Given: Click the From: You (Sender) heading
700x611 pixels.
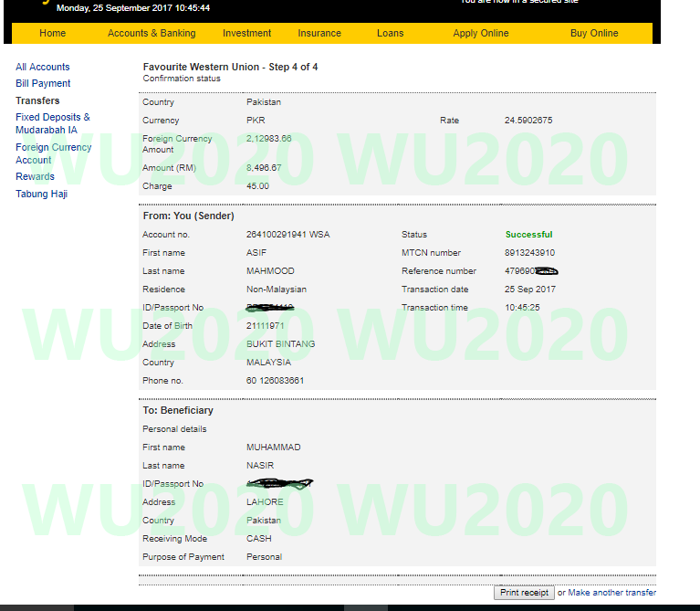Looking at the screenshot, I should 188,216.
